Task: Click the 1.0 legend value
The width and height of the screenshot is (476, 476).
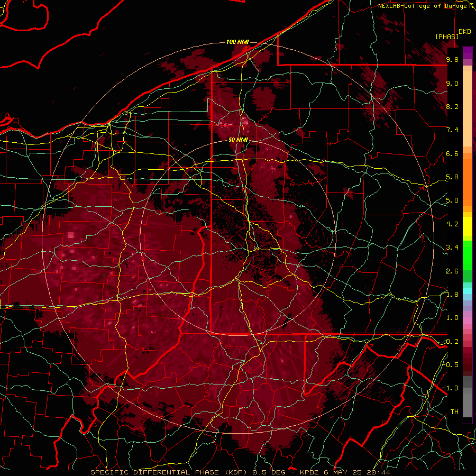Action: [x=452, y=318]
